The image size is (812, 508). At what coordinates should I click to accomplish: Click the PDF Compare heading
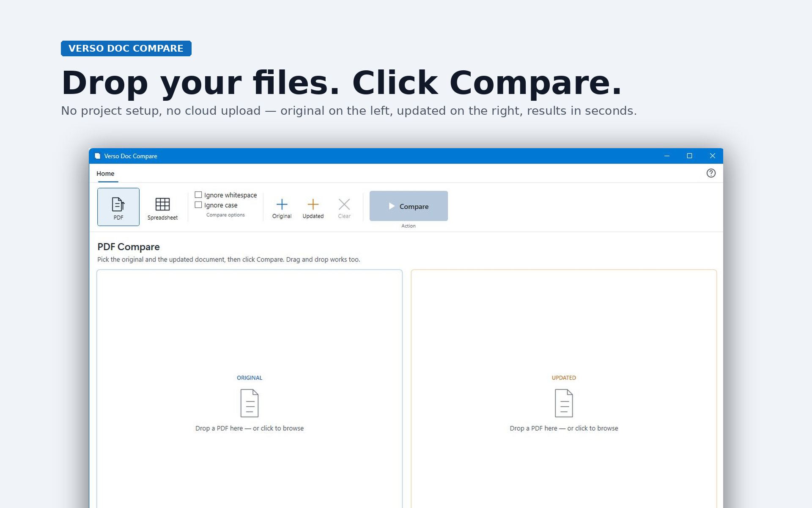129,247
